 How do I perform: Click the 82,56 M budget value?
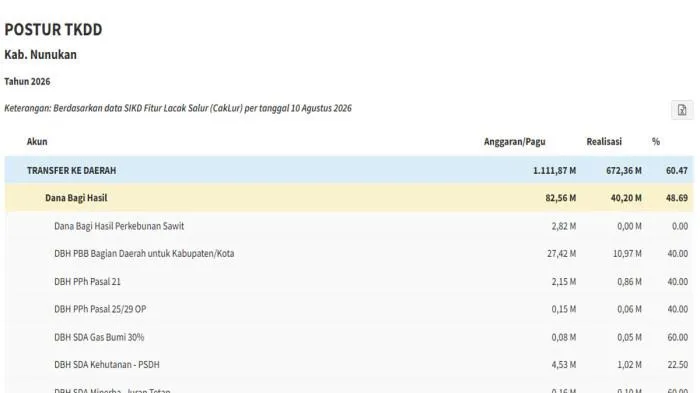[560, 198]
